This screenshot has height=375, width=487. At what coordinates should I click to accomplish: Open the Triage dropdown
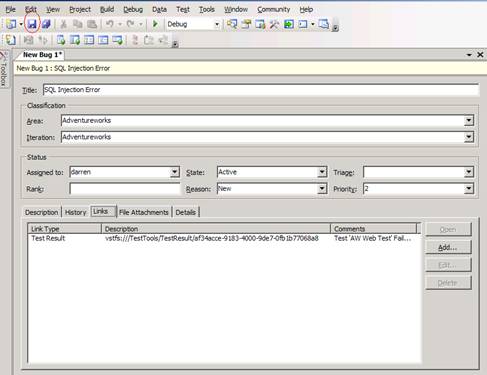pyautogui.click(x=469, y=172)
